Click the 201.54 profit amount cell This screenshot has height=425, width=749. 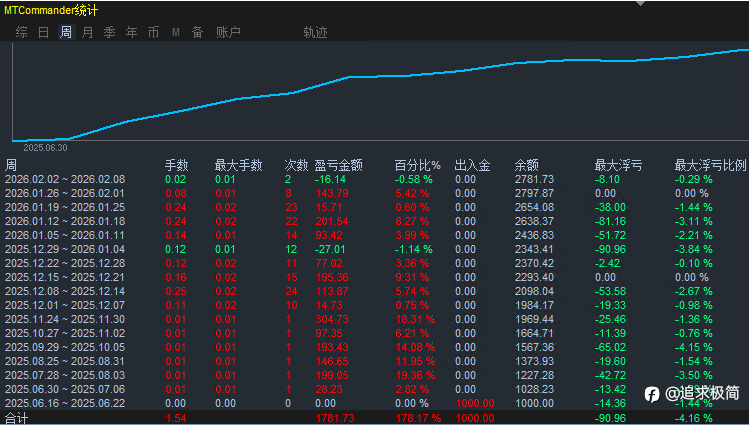coord(332,221)
